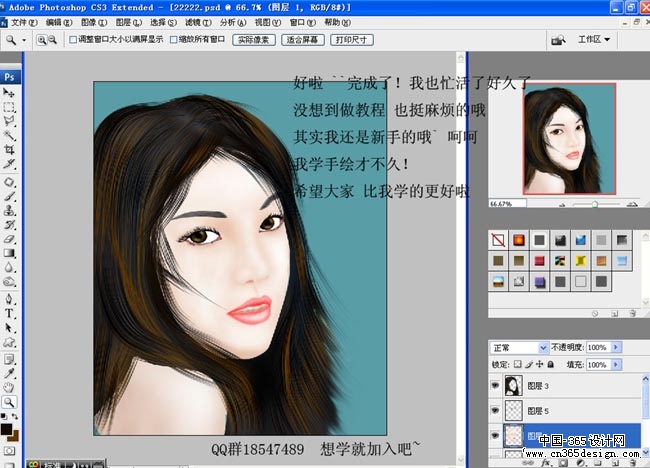Toggle lock image pixels brush icon
Image resolution: width=650 pixels, height=468 pixels.
[x=529, y=364]
